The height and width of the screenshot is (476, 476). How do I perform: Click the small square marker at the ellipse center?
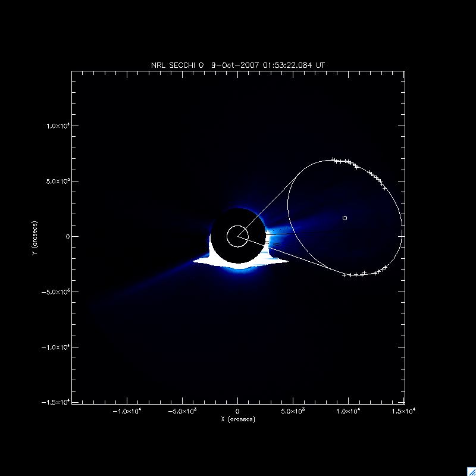click(x=345, y=218)
